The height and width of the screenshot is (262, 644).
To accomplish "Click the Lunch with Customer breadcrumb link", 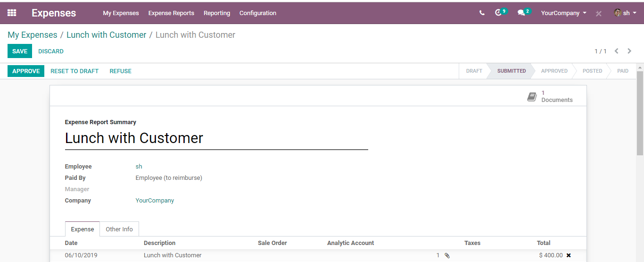I will (107, 35).
